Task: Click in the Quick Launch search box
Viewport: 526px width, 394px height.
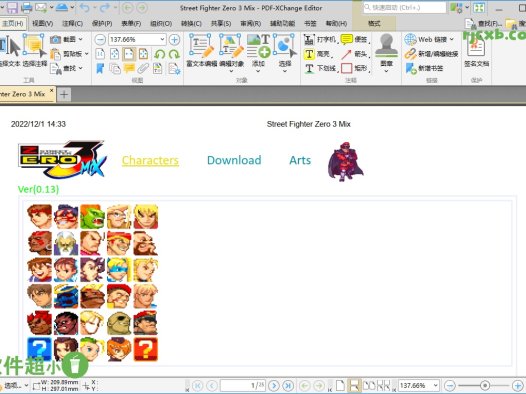Action: (405, 7)
